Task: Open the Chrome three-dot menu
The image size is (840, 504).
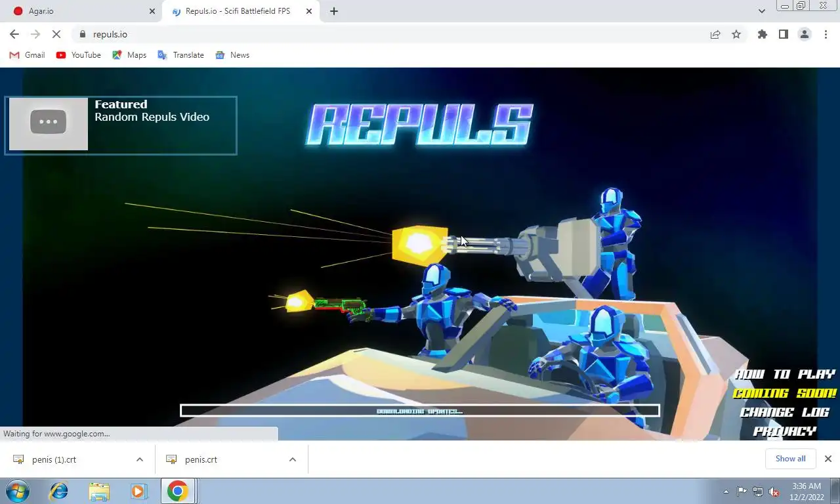Action: [x=826, y=34]
